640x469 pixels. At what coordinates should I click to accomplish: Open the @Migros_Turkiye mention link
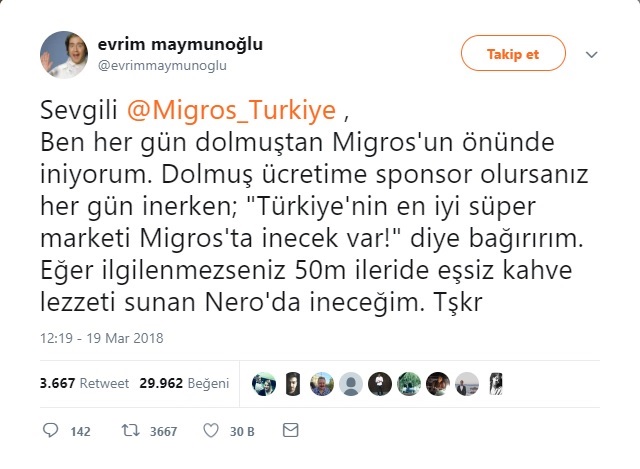pos(231,110)
